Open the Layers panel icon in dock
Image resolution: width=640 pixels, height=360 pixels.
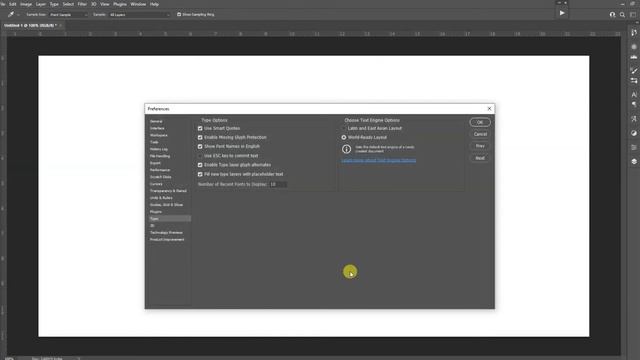click(x=634, y=162)
